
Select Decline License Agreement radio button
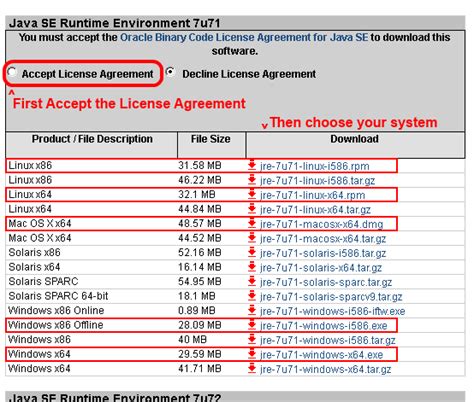point(170,72)
